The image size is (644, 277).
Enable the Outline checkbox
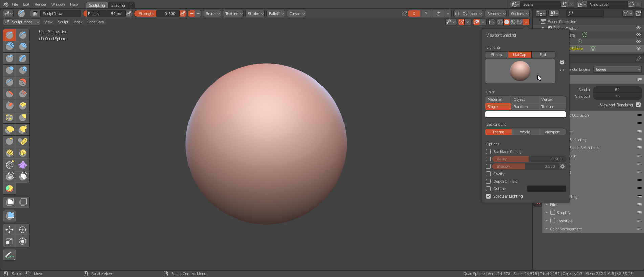[488, 189]
